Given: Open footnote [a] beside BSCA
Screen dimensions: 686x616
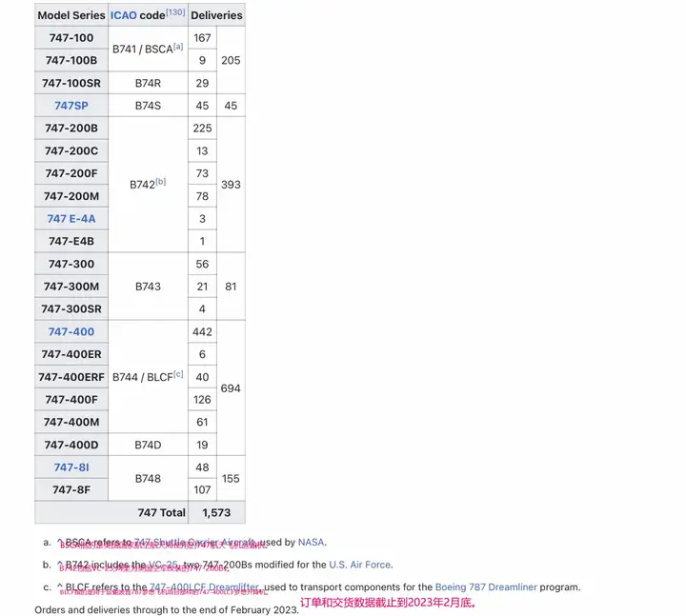Looking at the screenshot, I should pyautogui.click(x=178, y=46).
